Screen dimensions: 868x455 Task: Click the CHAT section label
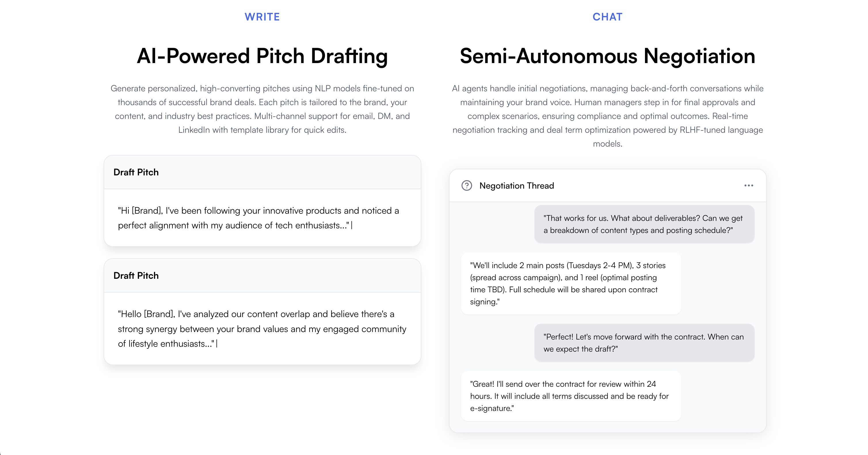point(608,17)
